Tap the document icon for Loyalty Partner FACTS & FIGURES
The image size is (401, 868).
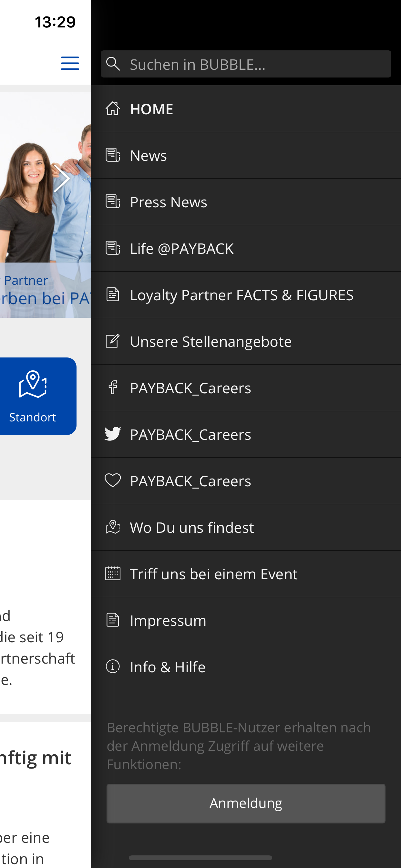click(113, 295)
